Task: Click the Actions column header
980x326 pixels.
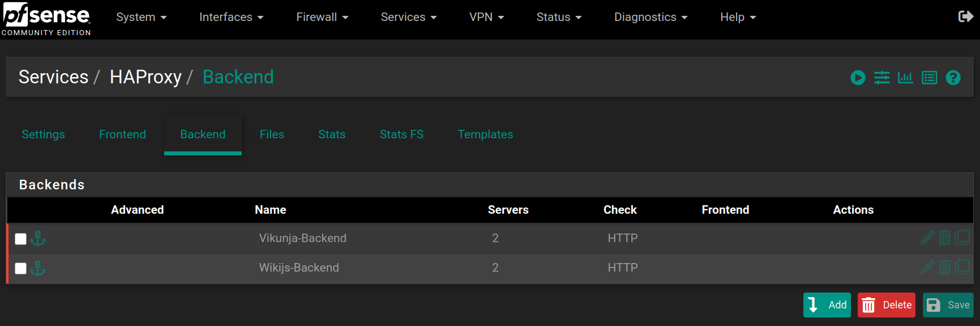Action: pyautogui.click(x=853, y=210)
